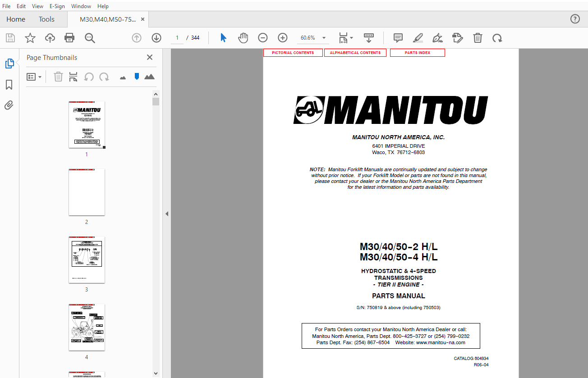
Task: Rotate counterclockwise in thumbnails panel
Action: click(89, 77)
